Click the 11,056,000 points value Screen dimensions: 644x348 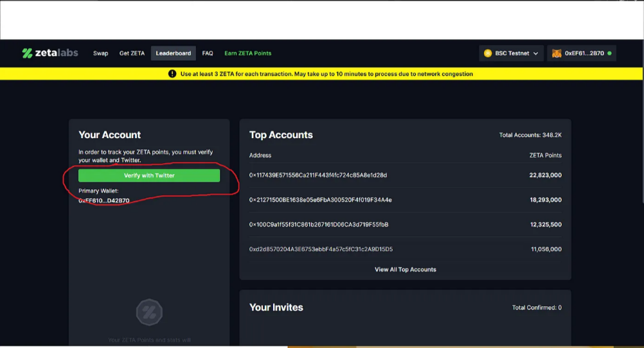(546, 249)
